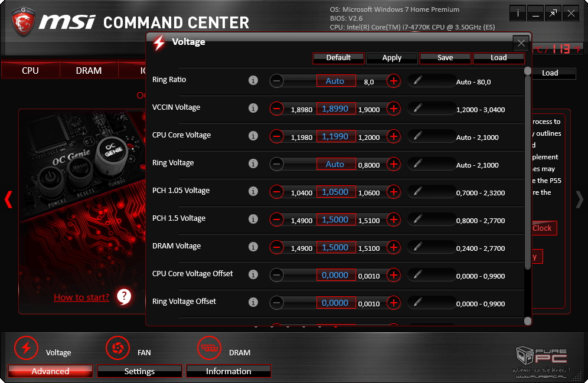Increase CPU Core Voltage with plus button

tap(393, 136)
